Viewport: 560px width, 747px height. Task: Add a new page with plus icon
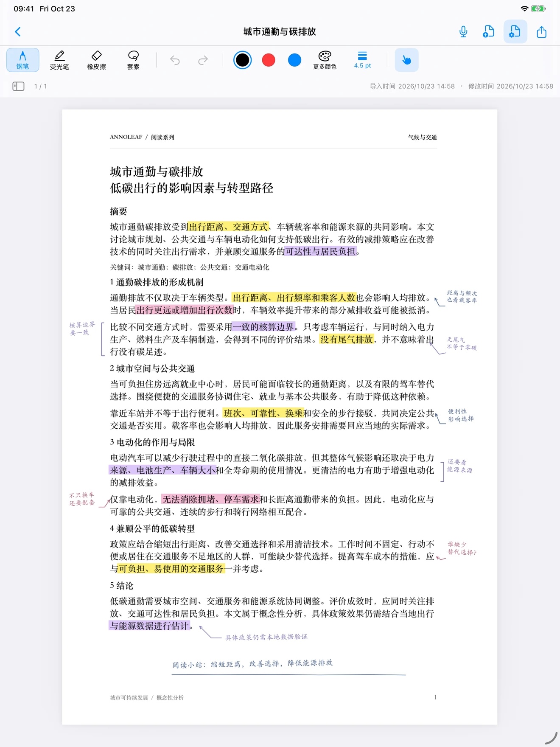(x=489, y=31)
